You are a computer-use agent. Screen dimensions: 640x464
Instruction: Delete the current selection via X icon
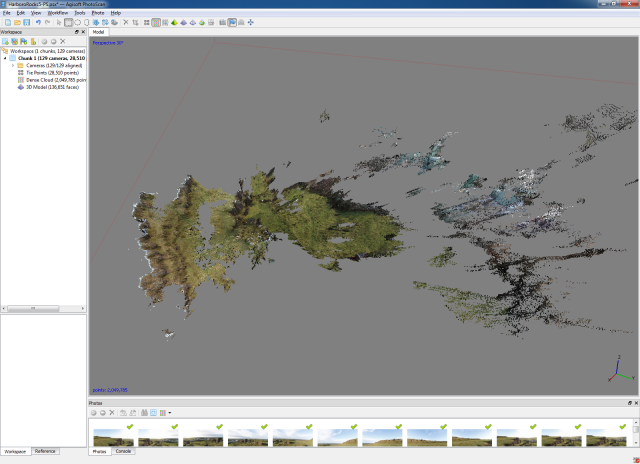(x=126, y=22)
